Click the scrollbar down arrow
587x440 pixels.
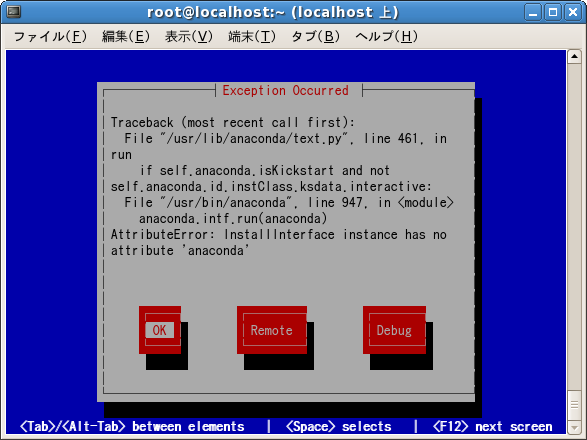click(x=574, y=427)
